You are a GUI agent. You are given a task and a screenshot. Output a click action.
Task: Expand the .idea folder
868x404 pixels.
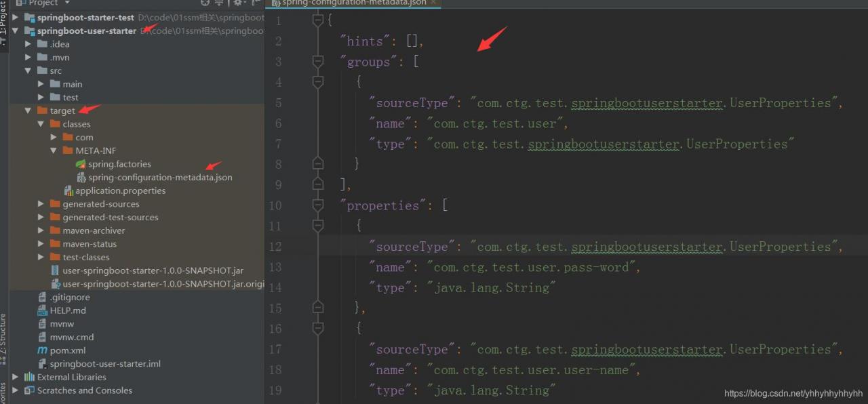coord(28,44)
